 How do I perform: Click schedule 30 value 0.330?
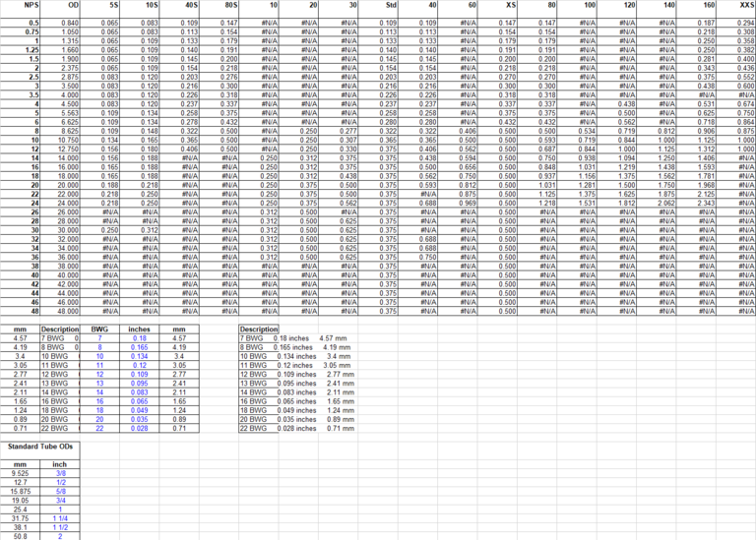(339, 149)
